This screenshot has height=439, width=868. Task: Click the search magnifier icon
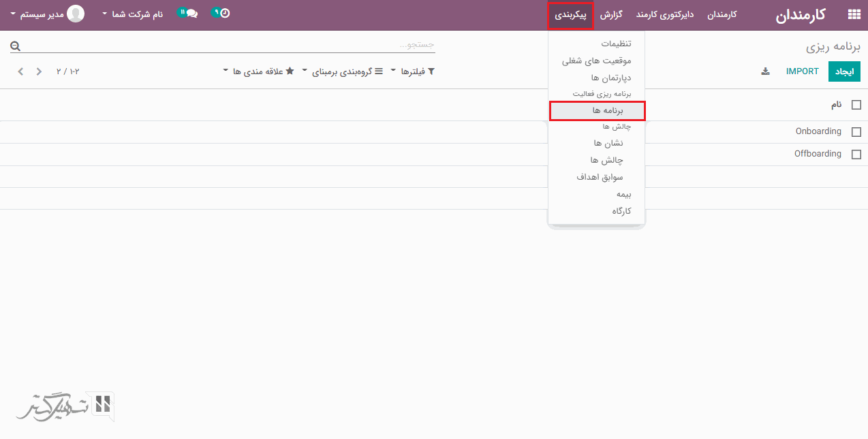pyautogui.click(x=15, y=46)
